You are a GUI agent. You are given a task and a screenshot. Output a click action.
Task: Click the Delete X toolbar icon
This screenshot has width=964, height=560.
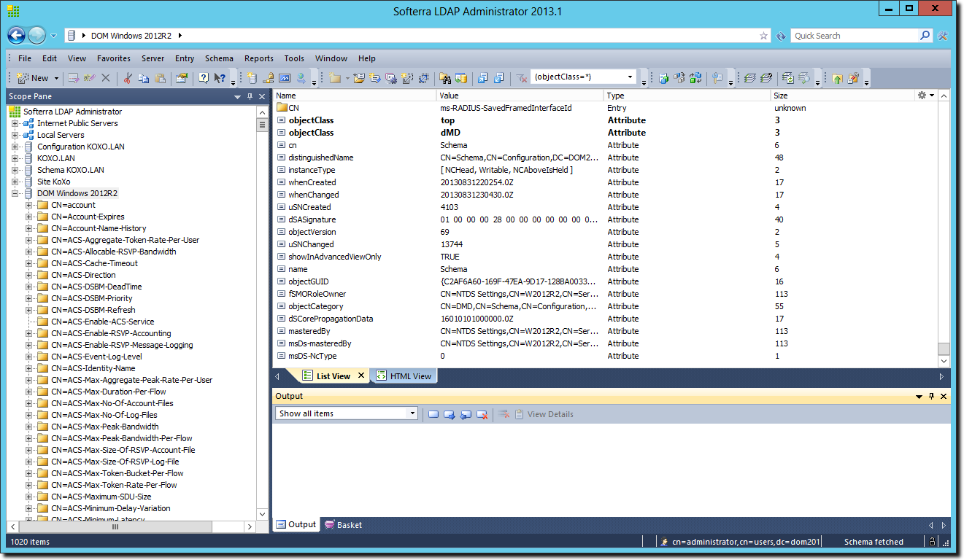[x=105, y=78]
